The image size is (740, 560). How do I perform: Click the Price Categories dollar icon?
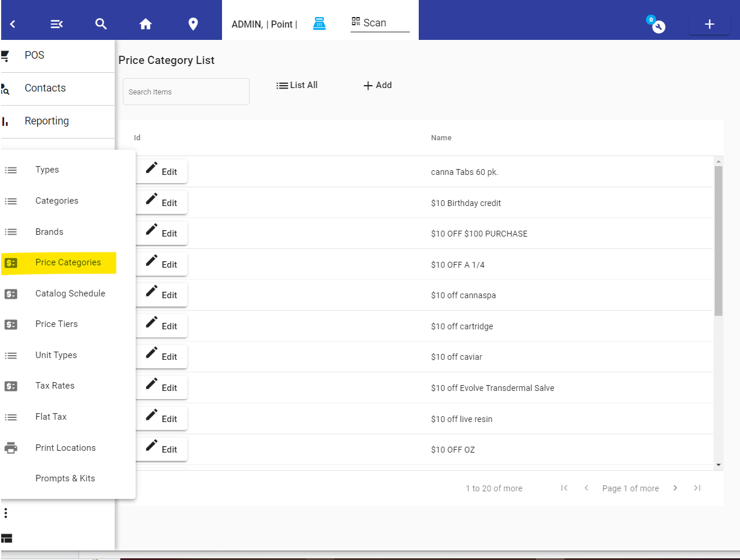point(11,263)
